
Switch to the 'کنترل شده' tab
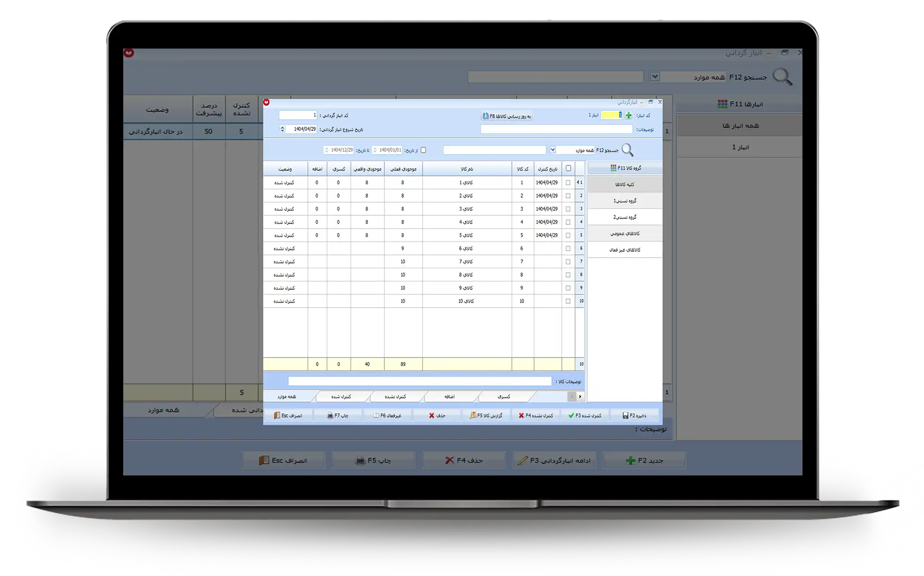click(341, 397)
